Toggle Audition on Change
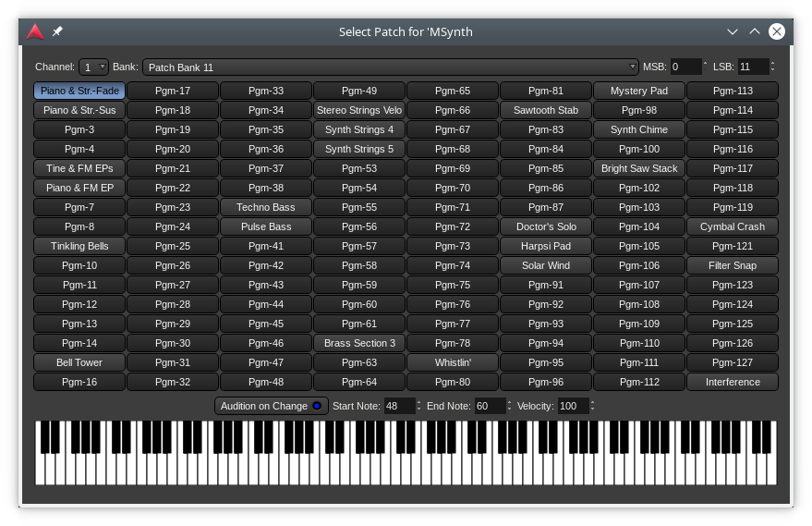The width and height of the screenshot is (812, 526). 272,406
